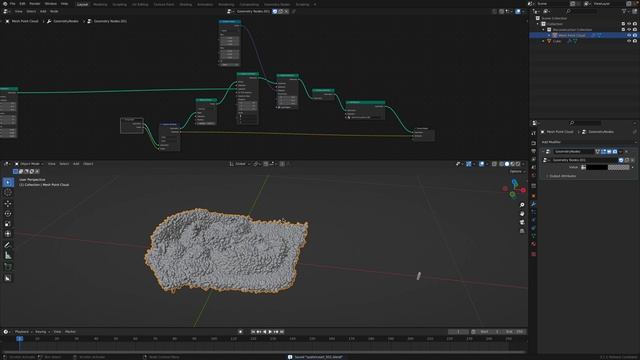Click the black Value color swatch
The height and width of the screenshot is (360, 640).
(x=597, y=167)
